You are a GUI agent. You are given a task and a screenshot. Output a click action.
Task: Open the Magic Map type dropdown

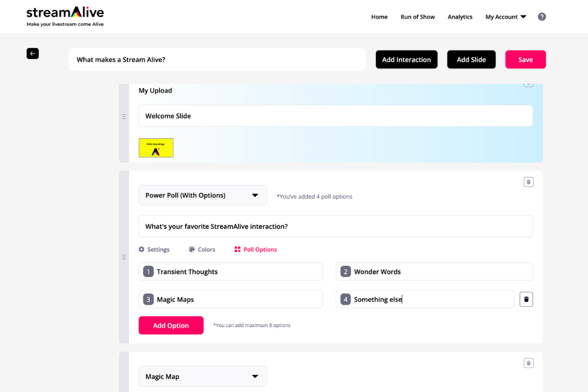point(203,376)
